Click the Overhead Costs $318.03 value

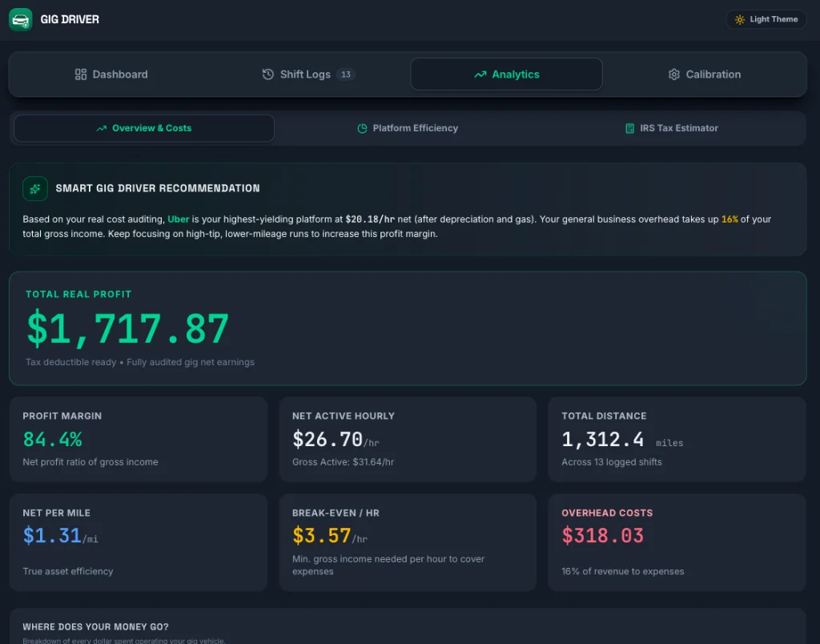pos(602,536)
